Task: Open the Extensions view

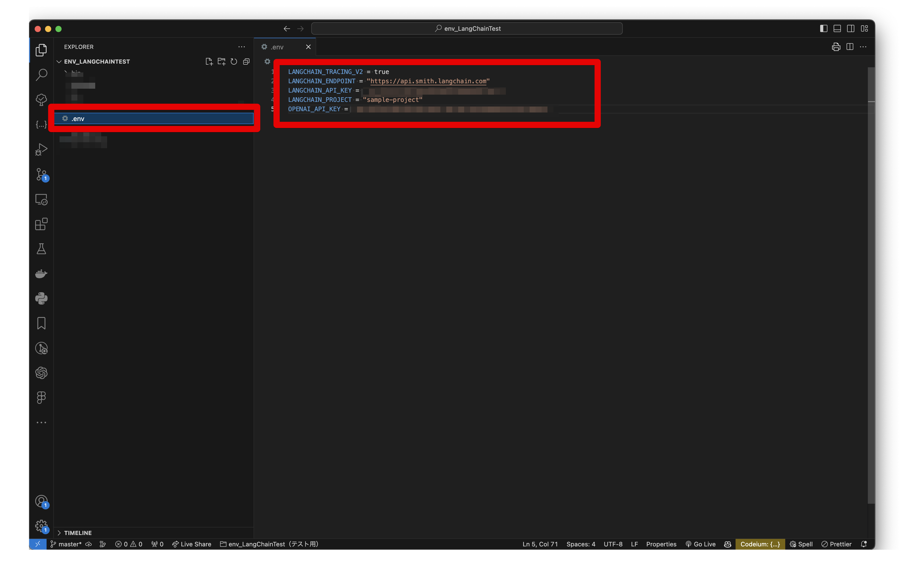Action: point(41,224)
